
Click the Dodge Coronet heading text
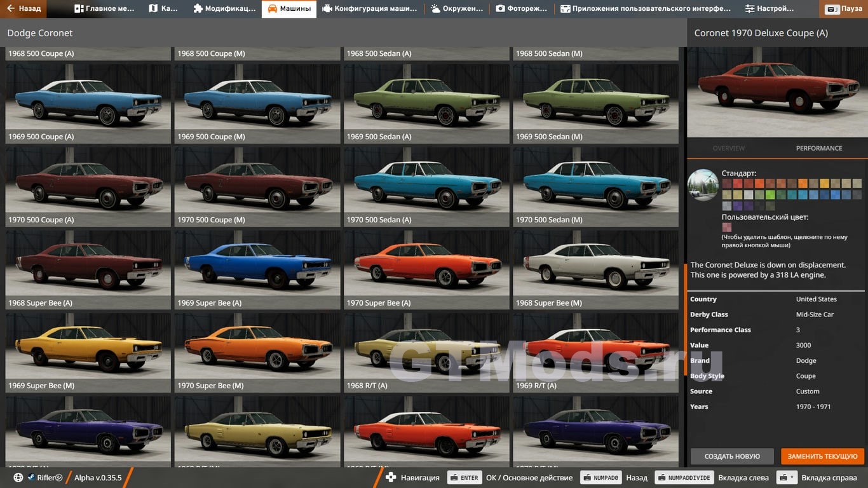tap(40, 32)
